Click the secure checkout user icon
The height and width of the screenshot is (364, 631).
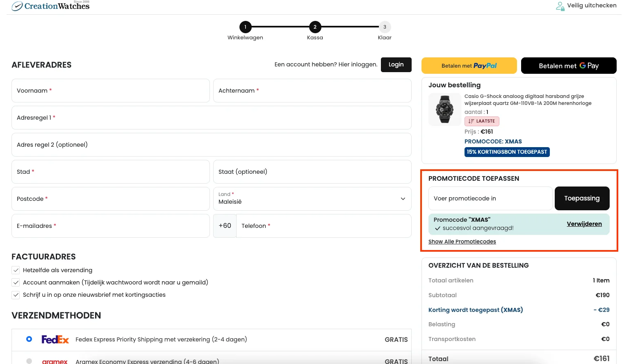(x=560, y=6)
